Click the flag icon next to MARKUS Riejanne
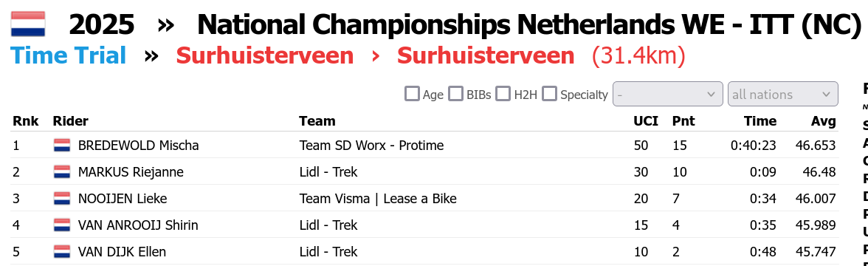Image resolution: width=868 pixels, height=266 pixels. click(62, 172)
